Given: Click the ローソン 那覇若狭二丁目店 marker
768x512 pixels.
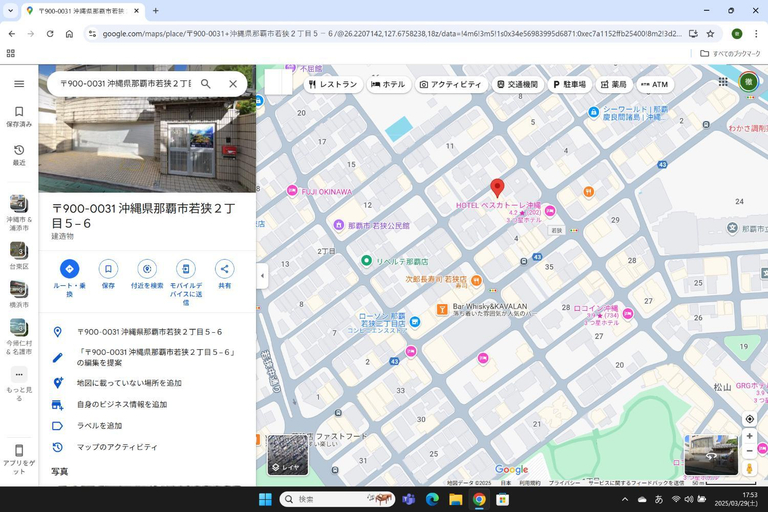Looking at the screenshot, I should pyautogui.click(x=415, y=322).
